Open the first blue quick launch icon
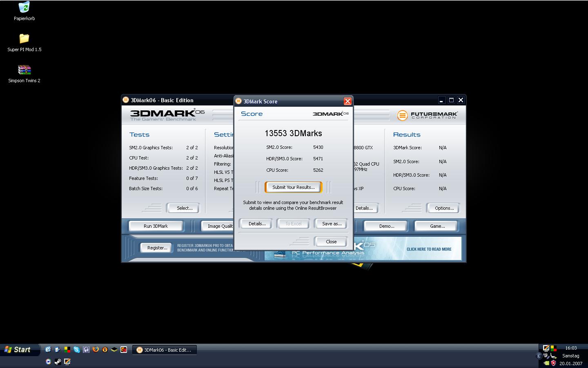Image resolution: width=588 pixels, height=368 pixels. pos(48,350)
